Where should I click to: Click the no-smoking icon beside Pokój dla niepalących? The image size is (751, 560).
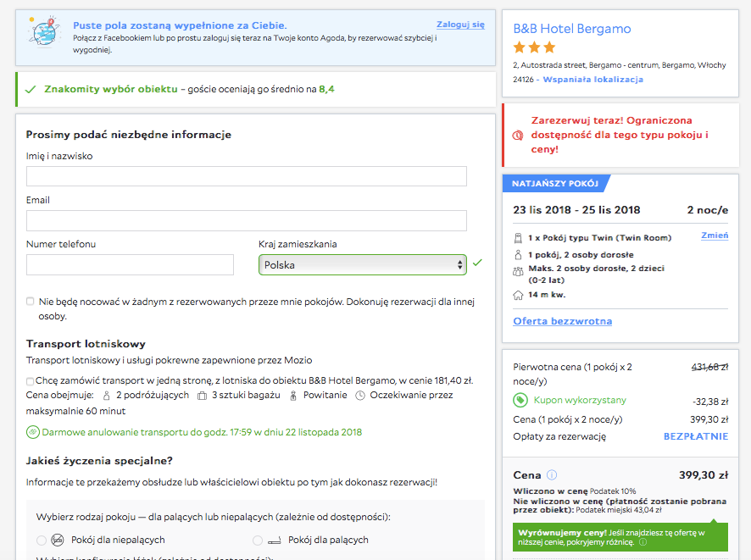[x=57, y=540]
